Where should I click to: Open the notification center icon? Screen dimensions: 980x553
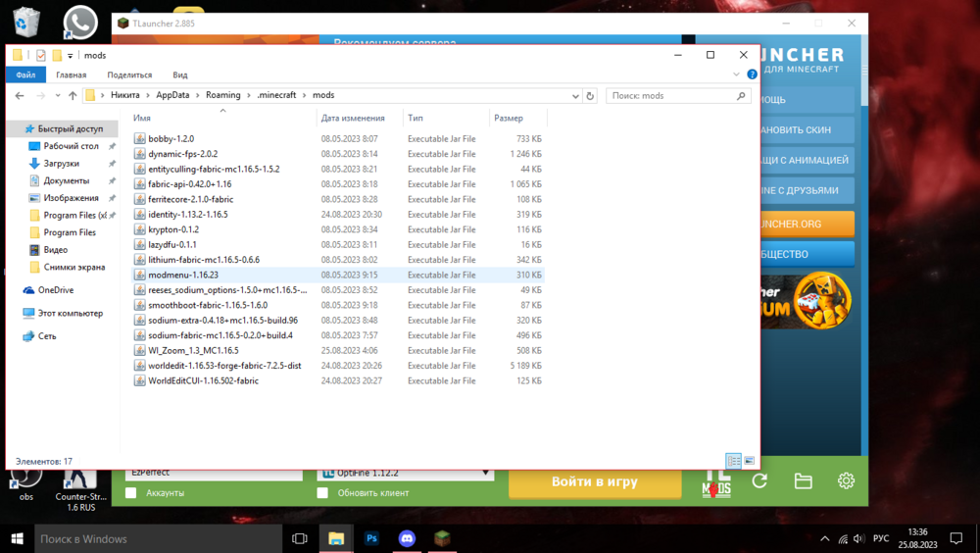pyautogui.click(x=956, y=538)
